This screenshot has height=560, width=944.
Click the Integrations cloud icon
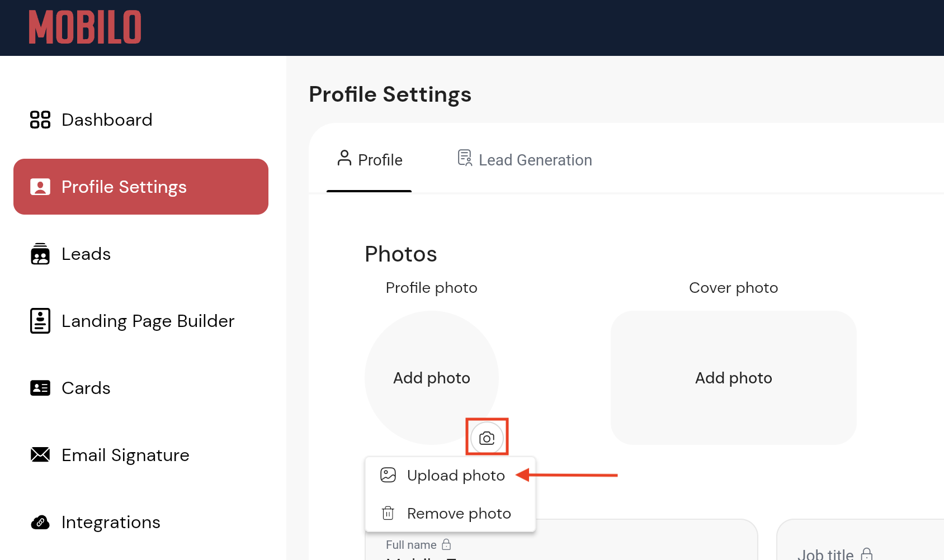40,522
